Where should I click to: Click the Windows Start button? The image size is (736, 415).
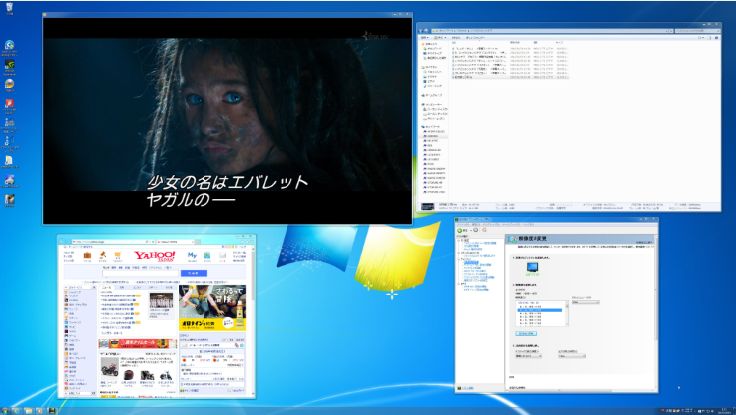pyautogui.click(x=6, y=411)
